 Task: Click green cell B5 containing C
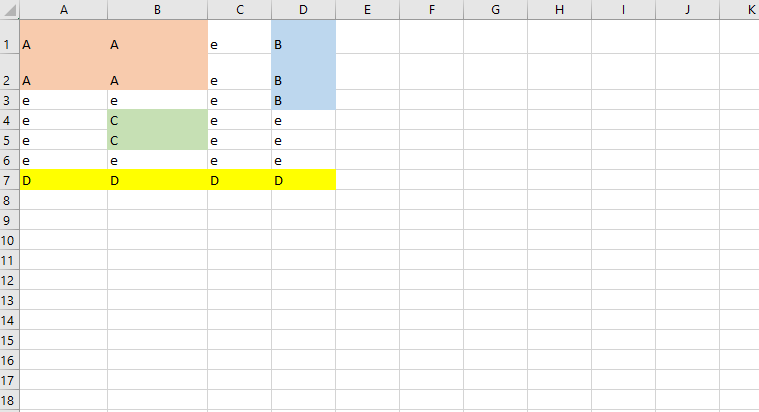click(x=157, y=139)
